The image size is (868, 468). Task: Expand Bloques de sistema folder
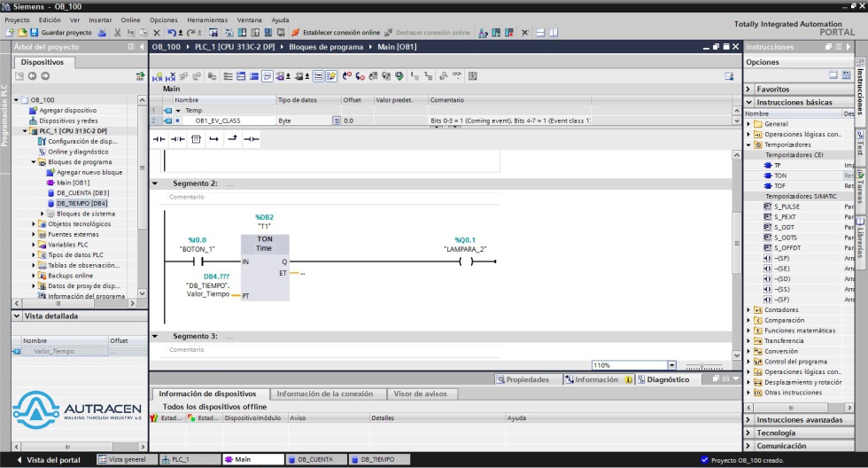(x=43, y=214)
